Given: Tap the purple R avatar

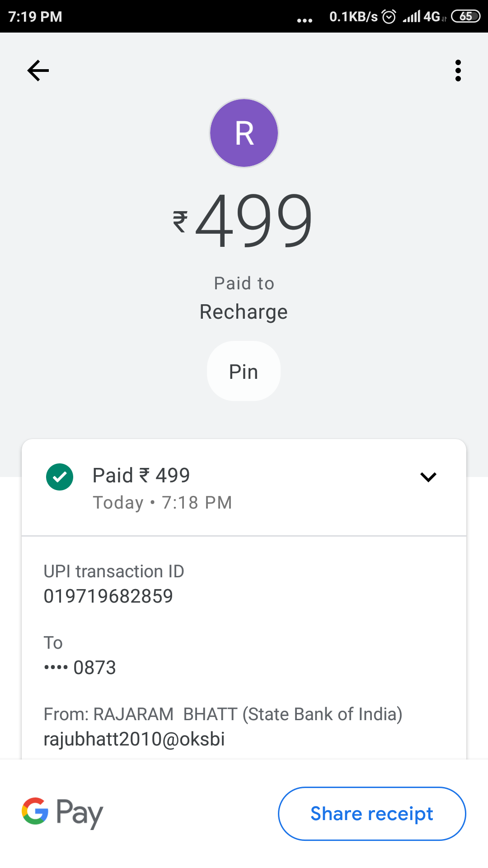Looking at the screenshot, I should point(244,133).
